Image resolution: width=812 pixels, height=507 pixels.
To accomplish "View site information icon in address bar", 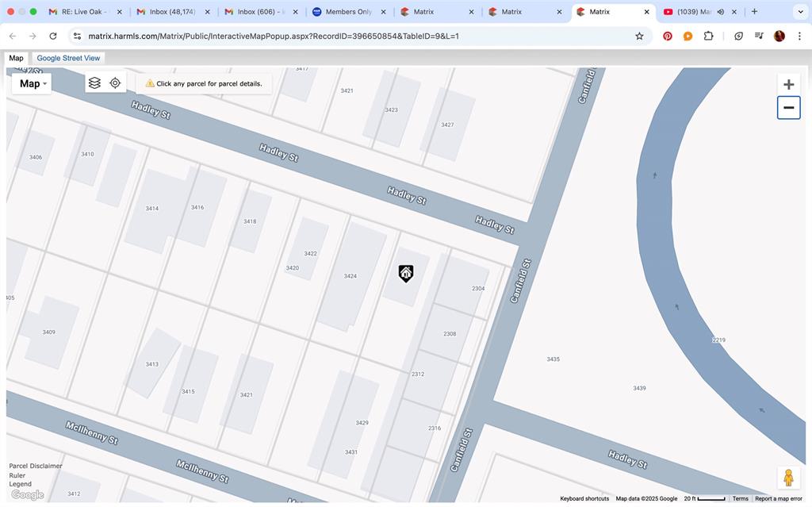I will [x=77, y=36].
